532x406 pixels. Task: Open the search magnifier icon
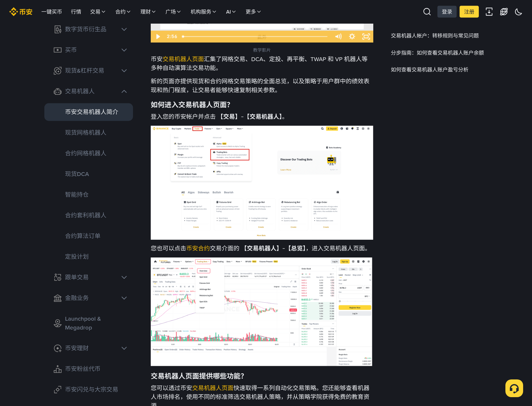click(427, 12)
